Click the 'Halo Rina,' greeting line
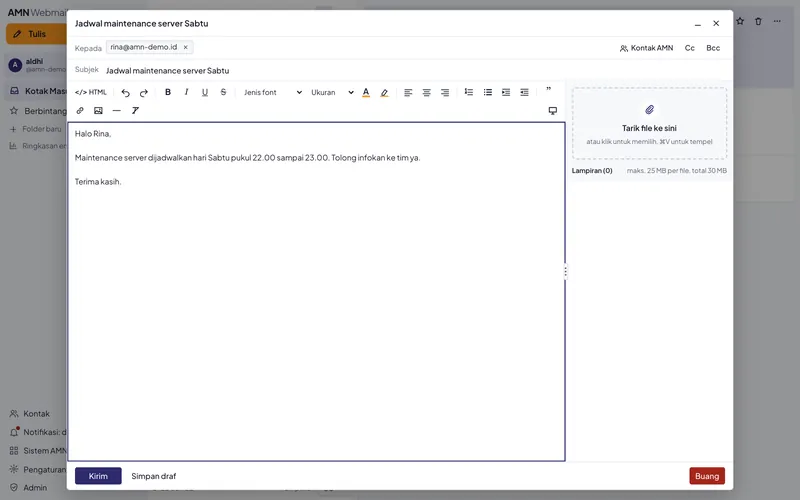 [x=93, y=134]
